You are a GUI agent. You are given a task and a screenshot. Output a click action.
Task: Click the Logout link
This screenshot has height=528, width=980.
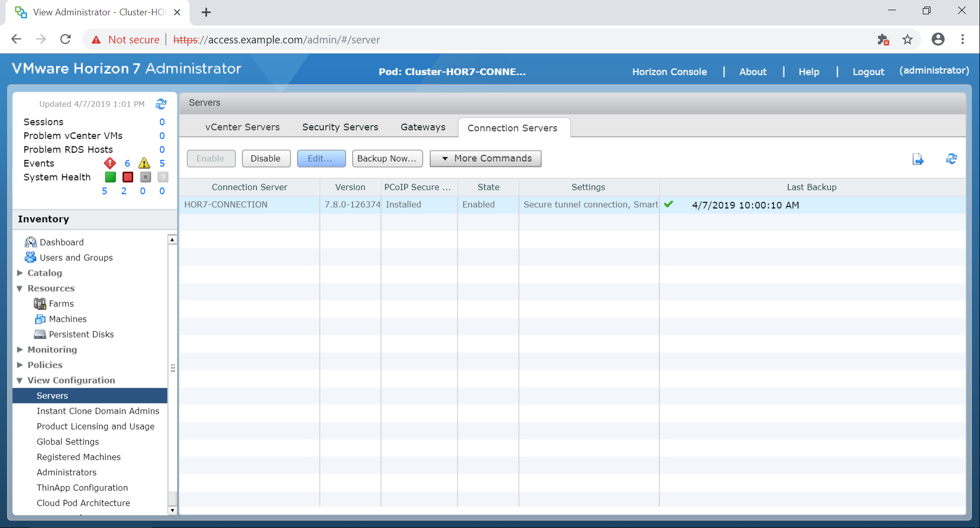[868, 72]
